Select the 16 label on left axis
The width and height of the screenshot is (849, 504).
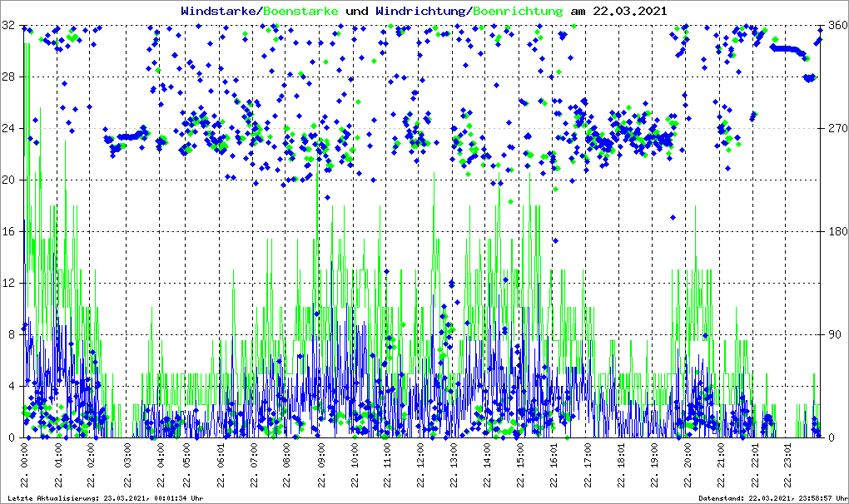[x=8, y=231]
